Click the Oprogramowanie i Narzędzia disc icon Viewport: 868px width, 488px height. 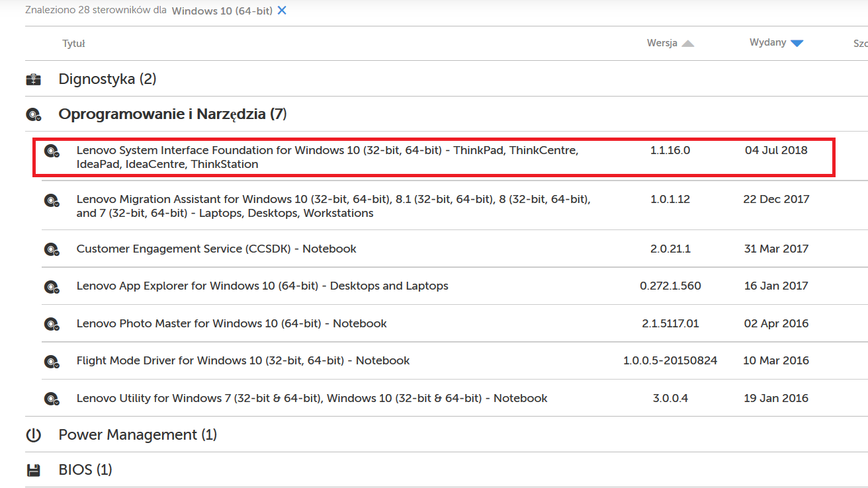[x=33, y=114]
